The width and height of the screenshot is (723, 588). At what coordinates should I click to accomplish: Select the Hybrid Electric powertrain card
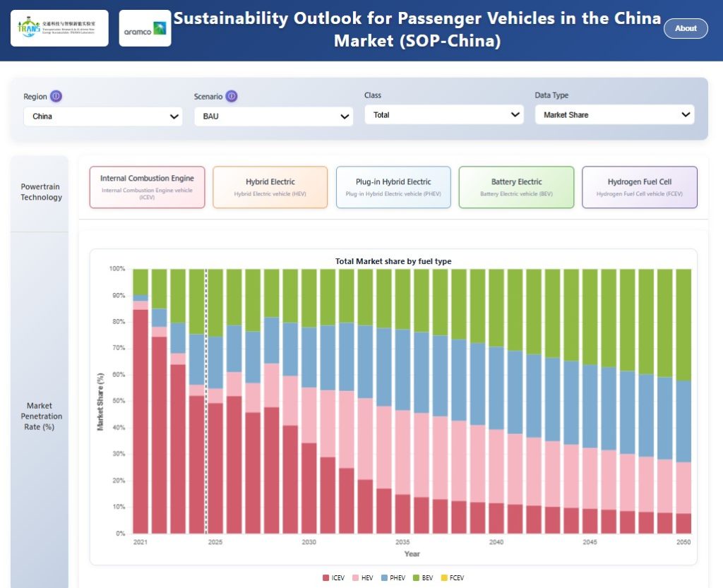click(270, 187)
